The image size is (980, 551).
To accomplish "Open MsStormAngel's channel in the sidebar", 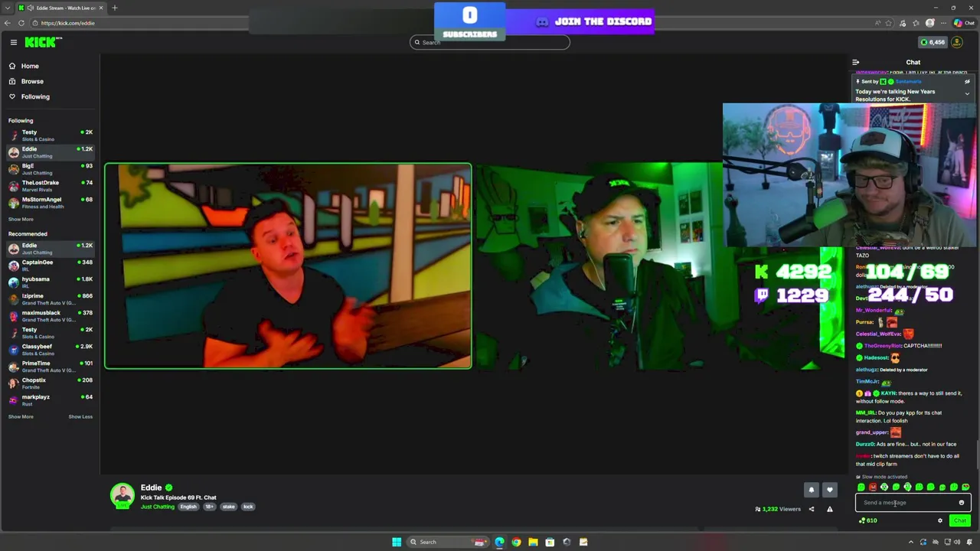I will [50, 202].
